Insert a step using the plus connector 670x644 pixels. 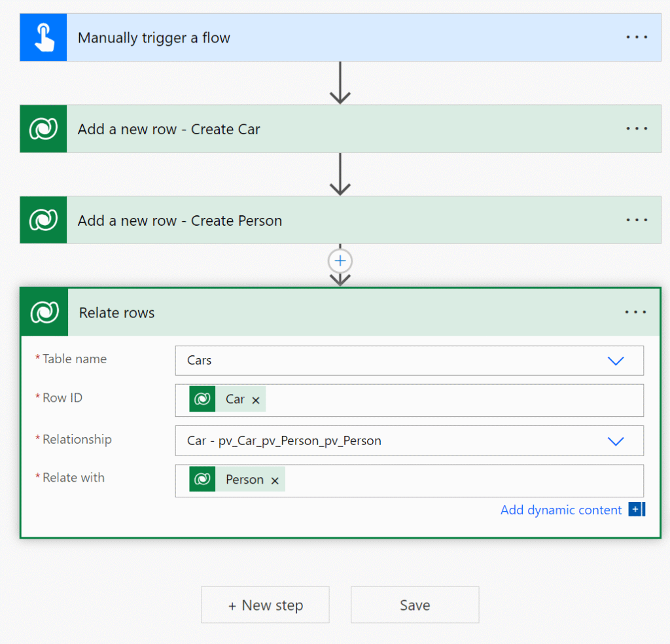(x=340, y=260)
